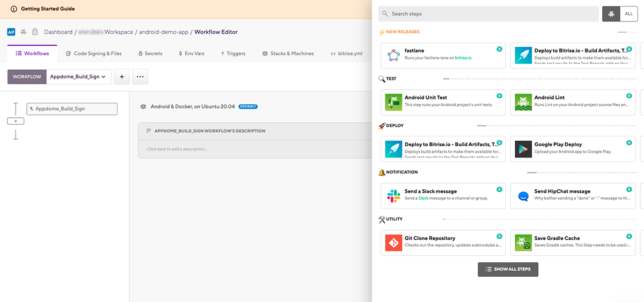Open the Appdome_Build_Sign workflow dropdown
The width and height of the screenshot is (644, 302).
(79, 77)
